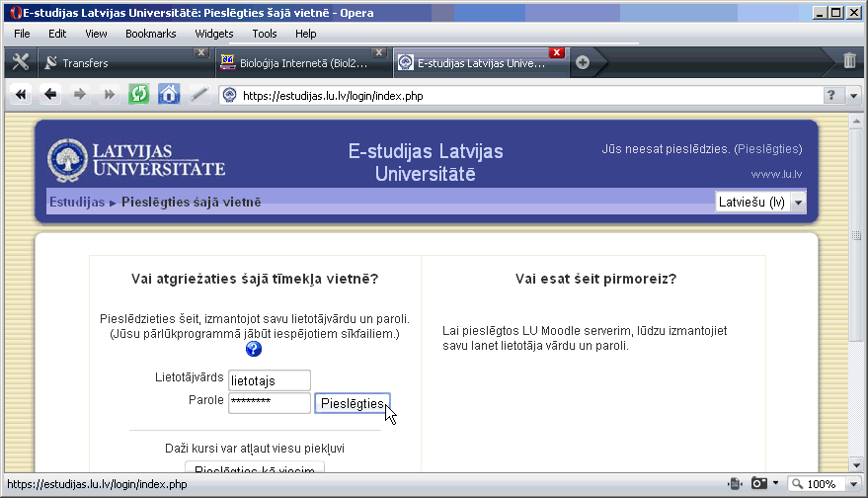This screenshot has height=498, width=868.
Task: Open the File menu
Action: [x=22, y=34]
